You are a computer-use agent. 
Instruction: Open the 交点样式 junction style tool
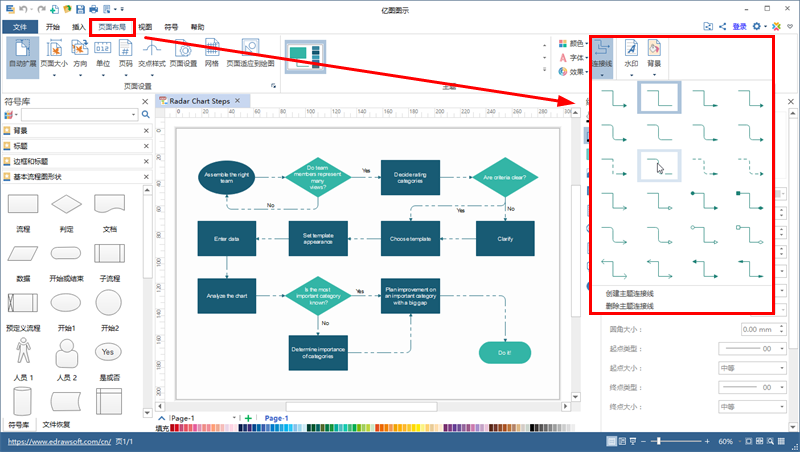click(x=152, y=57)
